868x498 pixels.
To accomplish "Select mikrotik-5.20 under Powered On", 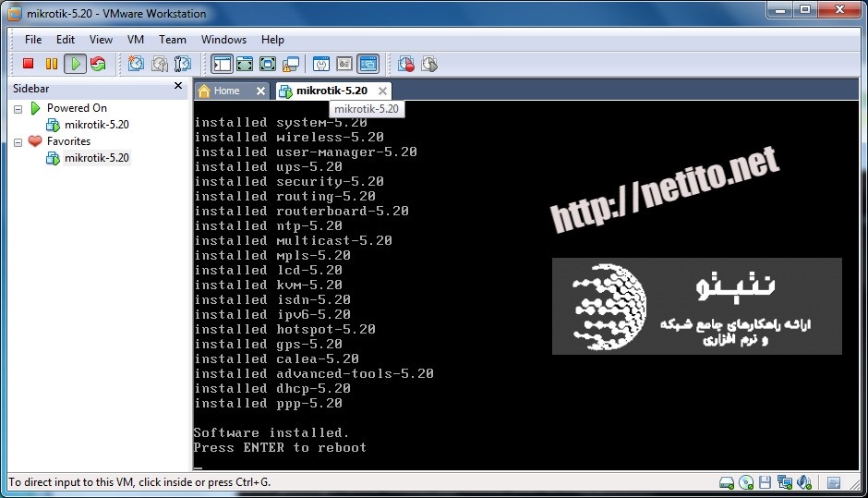I will [x=96, y=125].
